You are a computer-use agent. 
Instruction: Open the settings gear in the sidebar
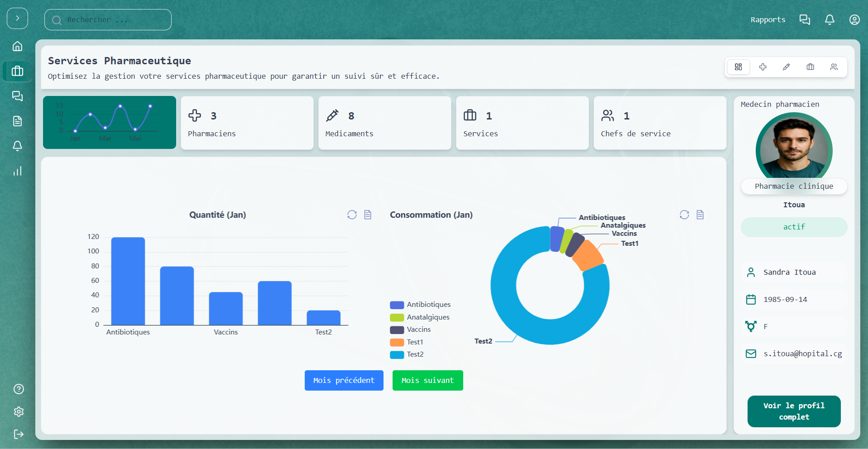tap(19, 412)
